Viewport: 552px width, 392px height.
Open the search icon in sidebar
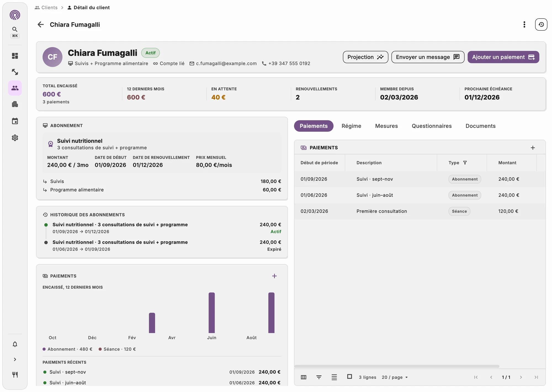15,29
